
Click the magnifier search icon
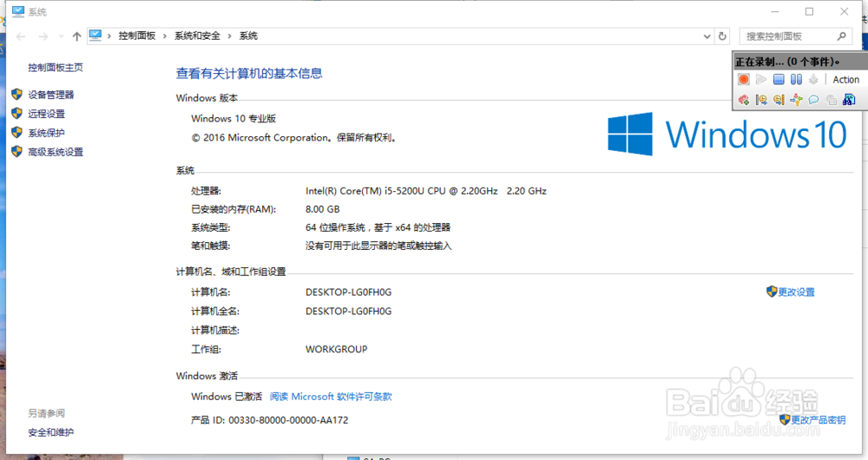click(x=841, y=36)
